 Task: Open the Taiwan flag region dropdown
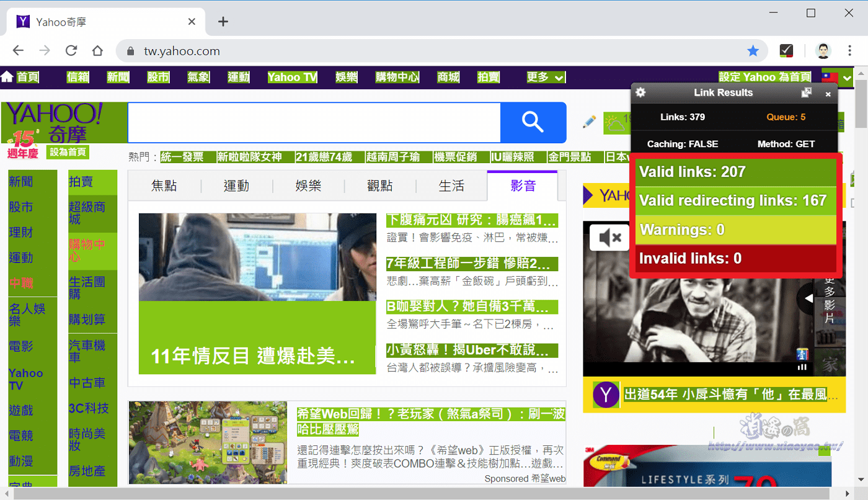click(x=837, y=78)
